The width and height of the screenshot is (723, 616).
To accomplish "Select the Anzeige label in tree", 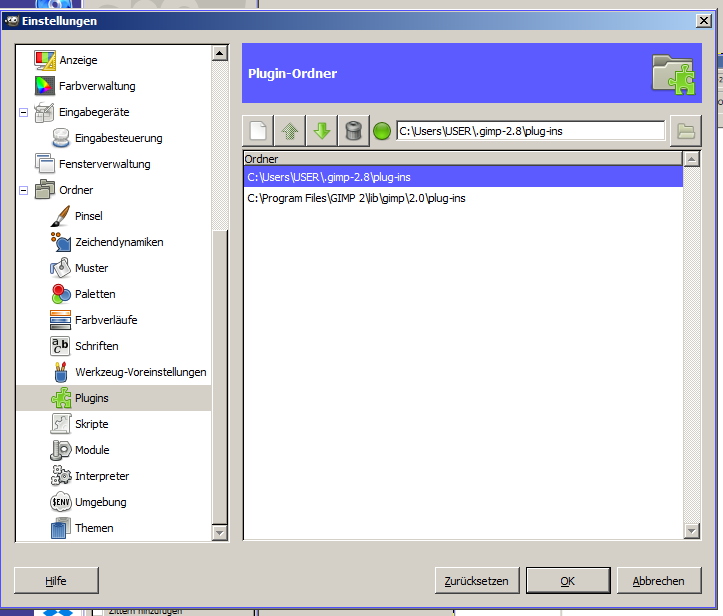I will coord(78,60).
